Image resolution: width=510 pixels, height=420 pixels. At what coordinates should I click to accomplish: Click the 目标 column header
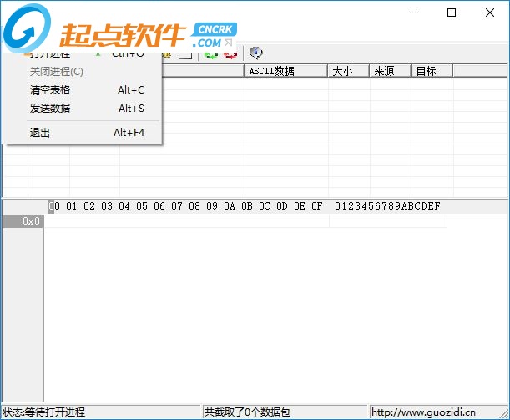pos(432,71)
